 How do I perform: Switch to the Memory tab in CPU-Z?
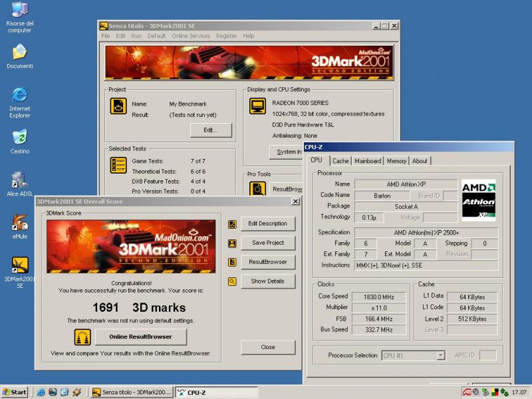tap(396, 161)
